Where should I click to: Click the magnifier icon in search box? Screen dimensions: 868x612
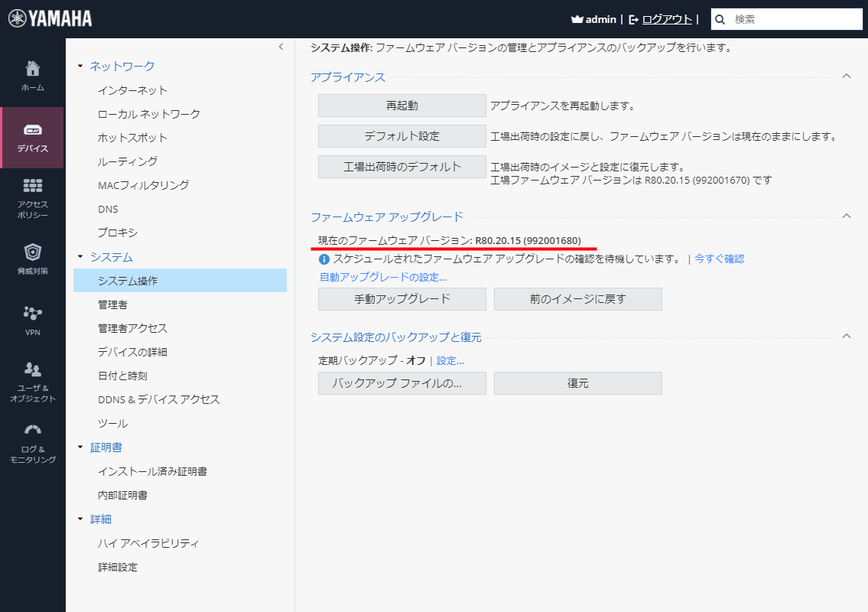(720, 18)
